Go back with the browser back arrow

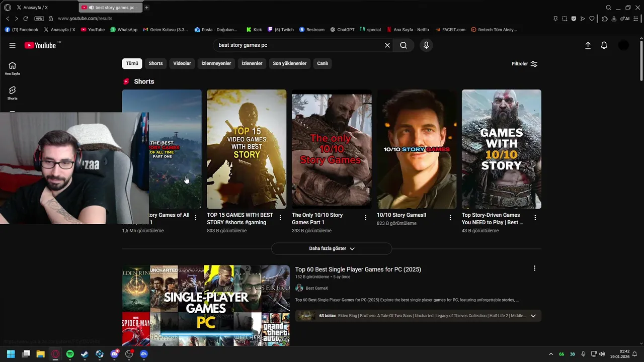8,19
